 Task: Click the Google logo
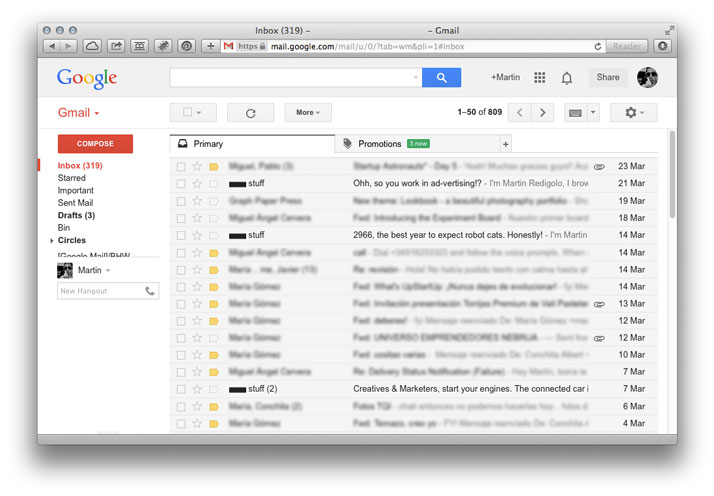click(87, 78)
